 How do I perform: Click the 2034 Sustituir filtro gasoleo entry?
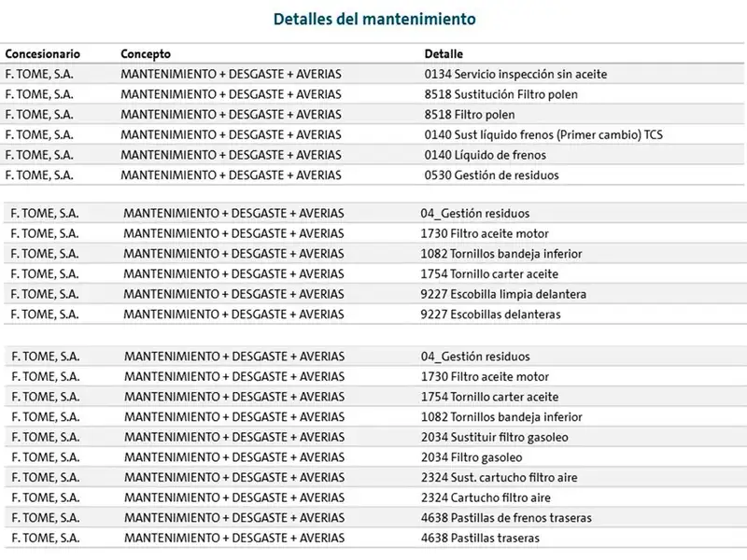495,437
